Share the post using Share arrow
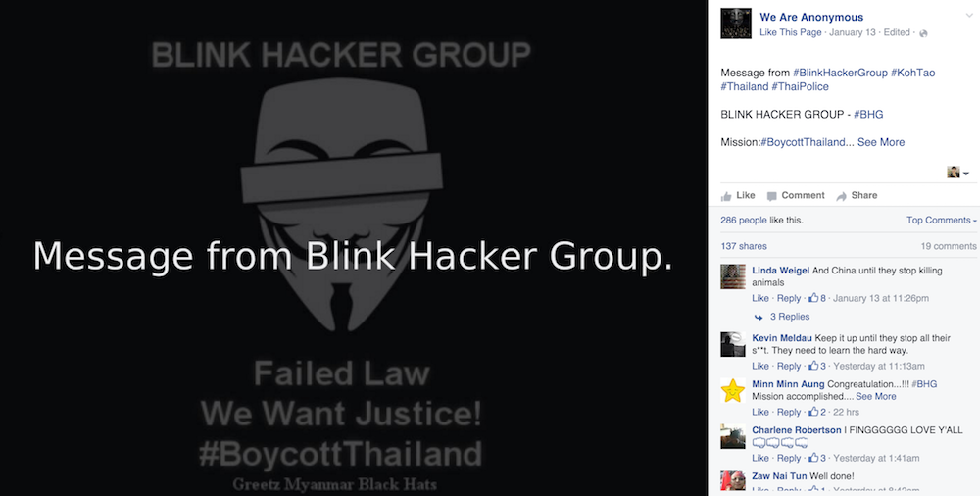Viewport: 980px width, 496px height. tap(857, 195)
